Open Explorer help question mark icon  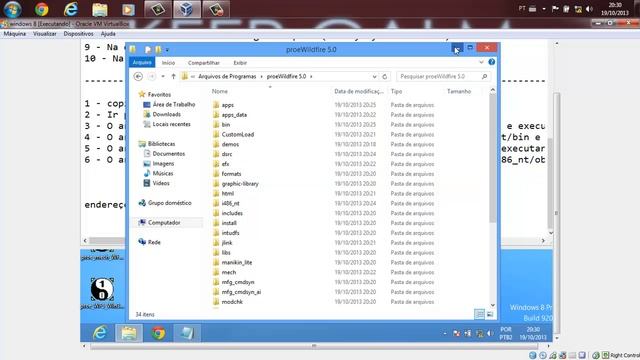[x=491, y=62]
